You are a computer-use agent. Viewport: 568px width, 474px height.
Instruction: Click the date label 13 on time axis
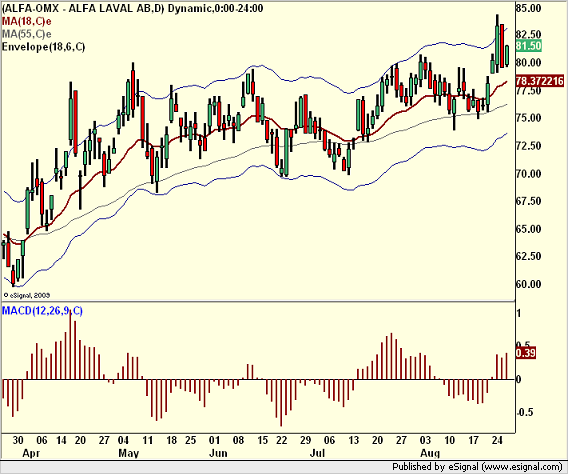click(x=353, y=440)
